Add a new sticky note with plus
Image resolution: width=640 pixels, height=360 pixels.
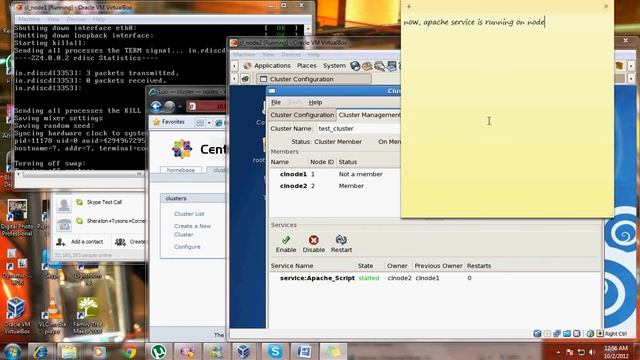coord(408,6)
